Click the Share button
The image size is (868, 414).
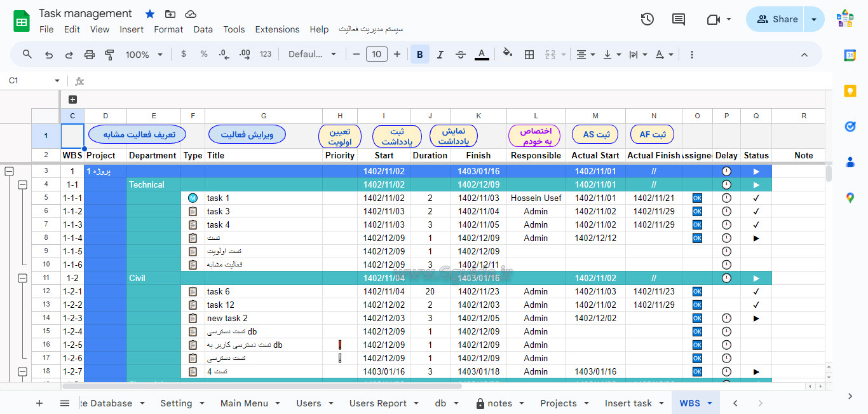coord(776,19)
